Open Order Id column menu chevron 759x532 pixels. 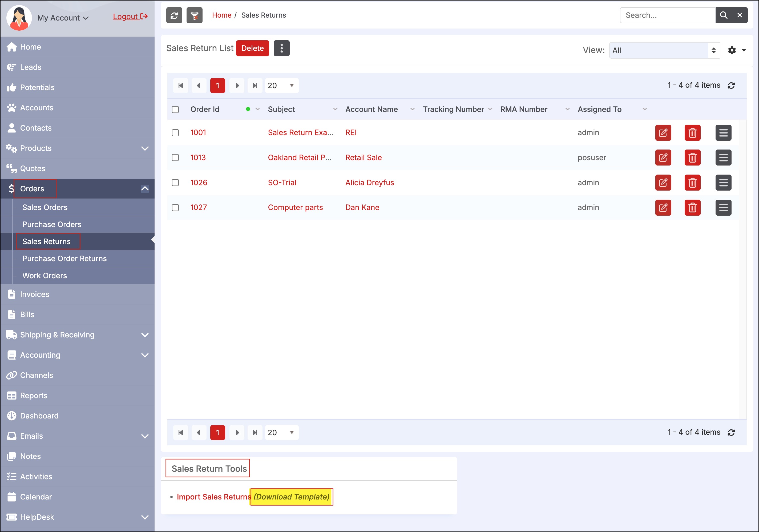click(258, 109)
